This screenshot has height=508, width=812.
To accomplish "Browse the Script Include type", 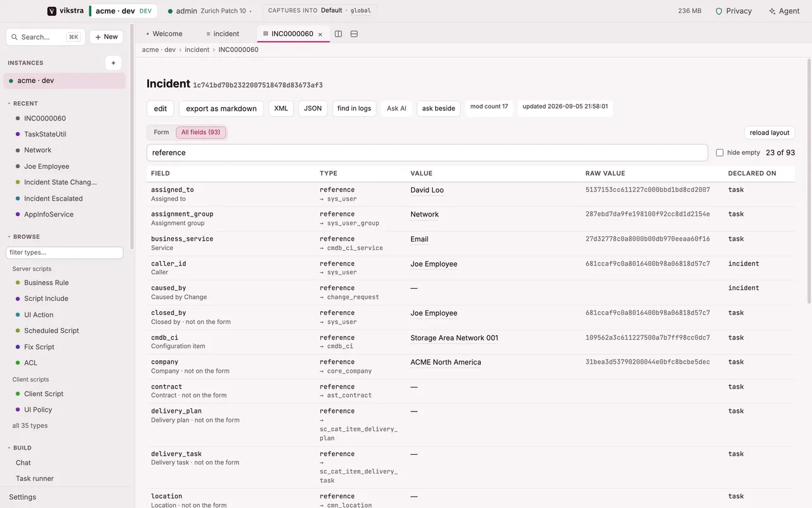I will [46, 298].
